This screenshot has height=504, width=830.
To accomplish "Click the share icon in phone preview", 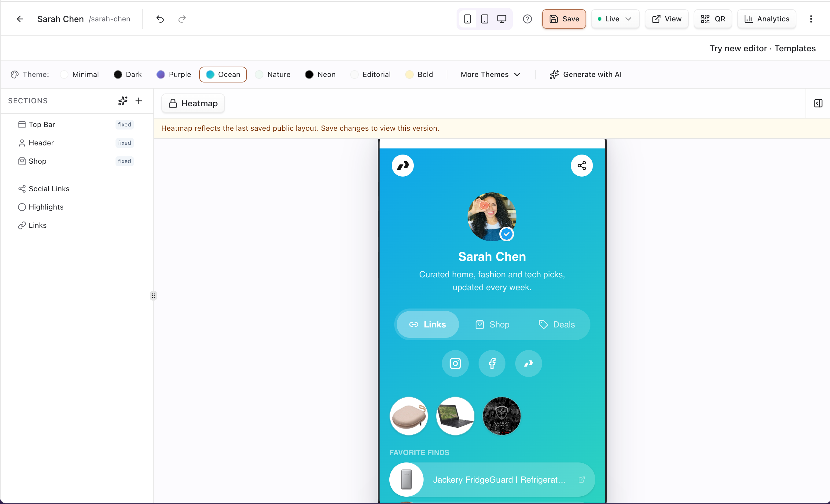I will pos(582,165).
